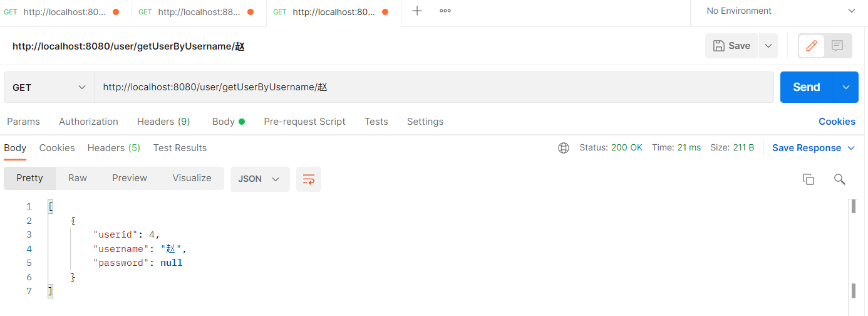868x316 pixels.
Task: Open the request Body tab
Action: click(x=228, y=122)
